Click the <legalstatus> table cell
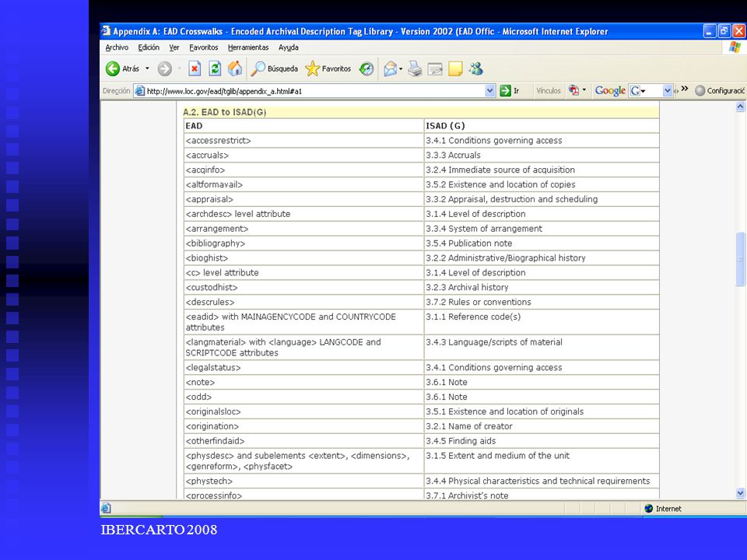 point(303,367)
